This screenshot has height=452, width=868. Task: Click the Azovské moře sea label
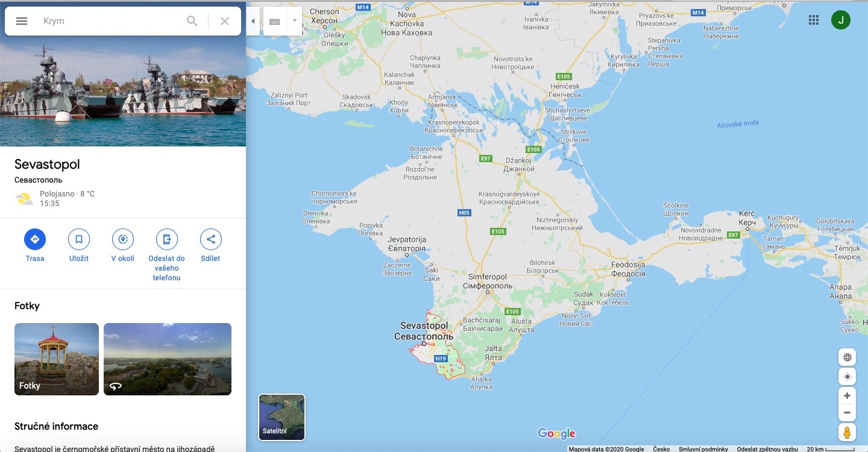(738, 124)
